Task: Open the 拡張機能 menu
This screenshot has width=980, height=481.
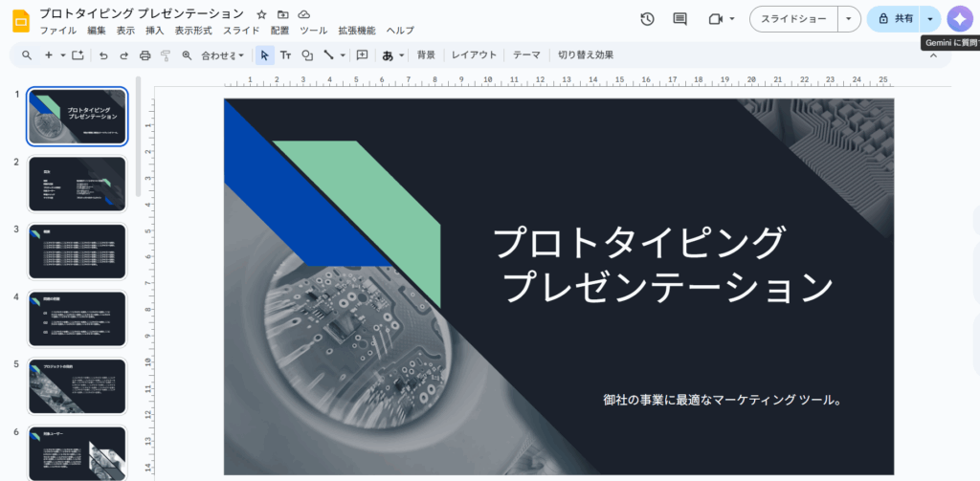Action: click(x=356, y=31)
